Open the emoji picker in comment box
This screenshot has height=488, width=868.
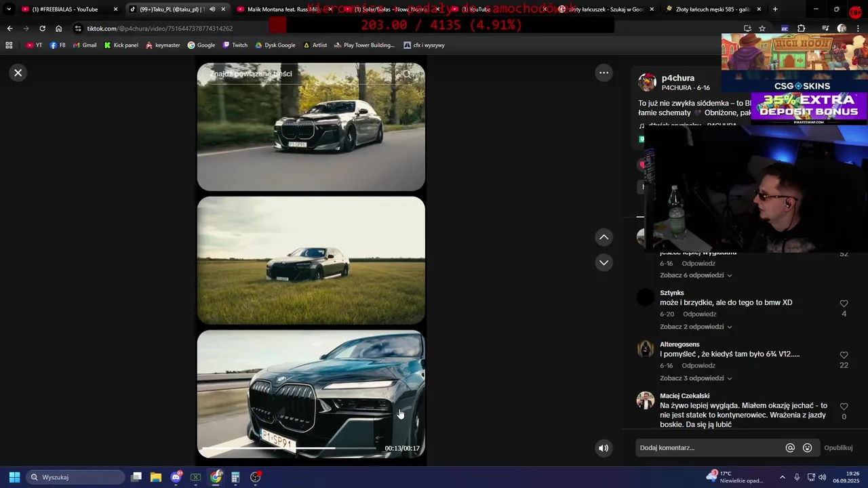(x=807, y=448)
